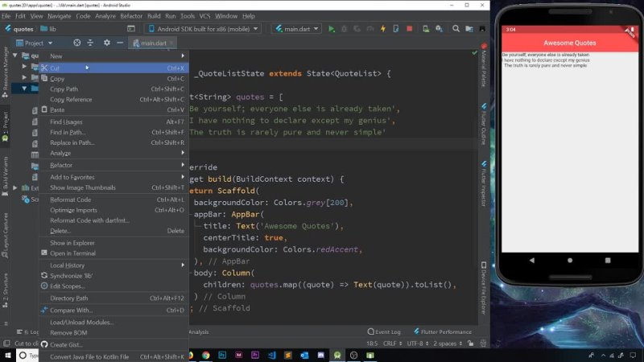Screen dimensions: 644x362
Task: Click the Debug bug icon
Action: [x=345, y=29]
